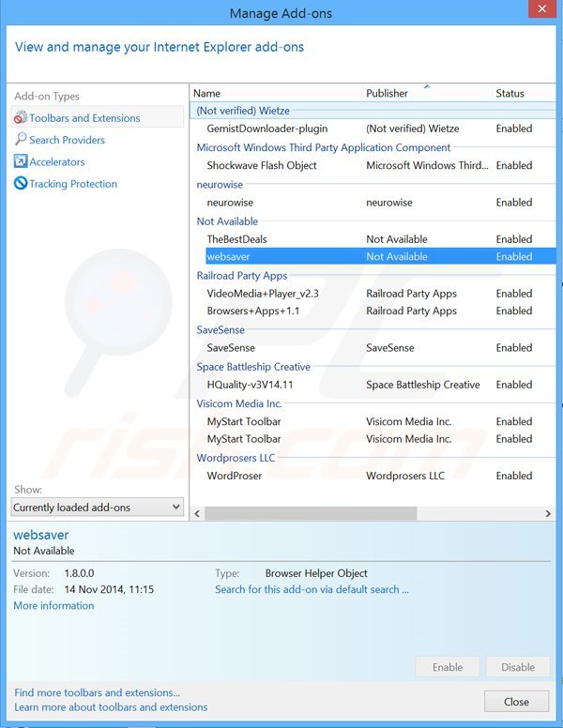
Task: Click the neurowise publisher cell
Action: 388,203
